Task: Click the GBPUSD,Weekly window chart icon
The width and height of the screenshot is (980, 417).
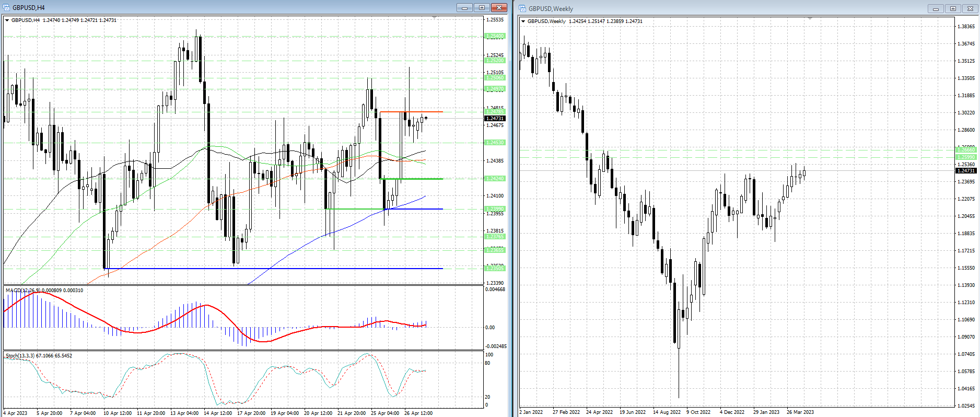Action: tap(522, 8)
